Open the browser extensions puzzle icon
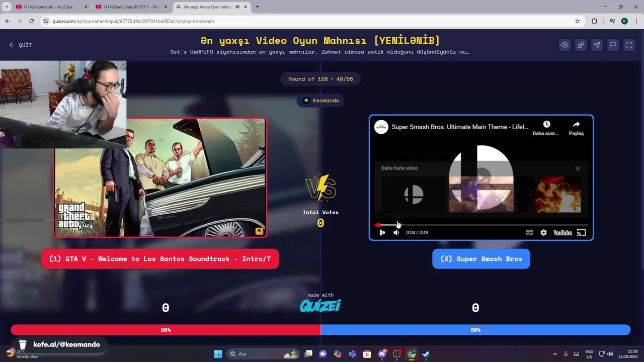This screenshot has height=362, width=644. tap(595, 21)
